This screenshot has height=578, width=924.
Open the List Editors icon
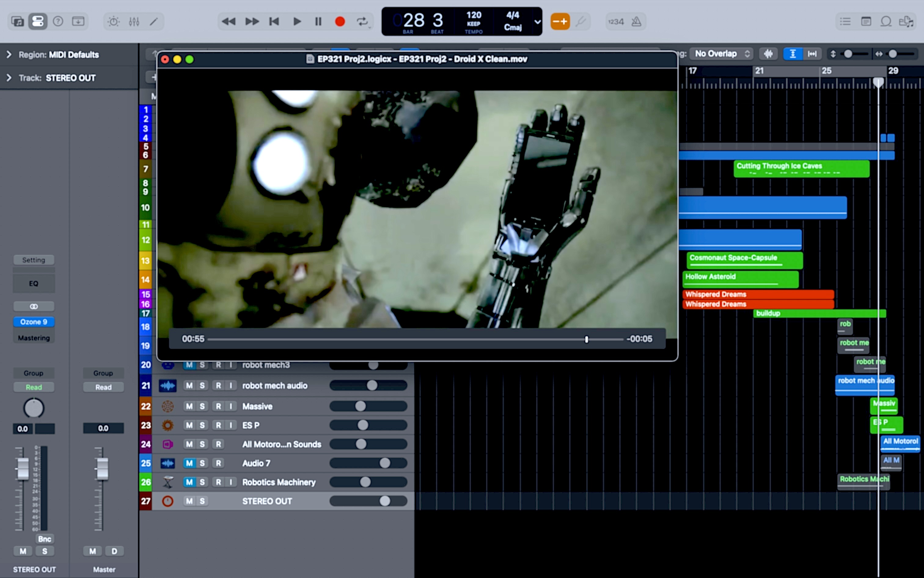(845, 21)
